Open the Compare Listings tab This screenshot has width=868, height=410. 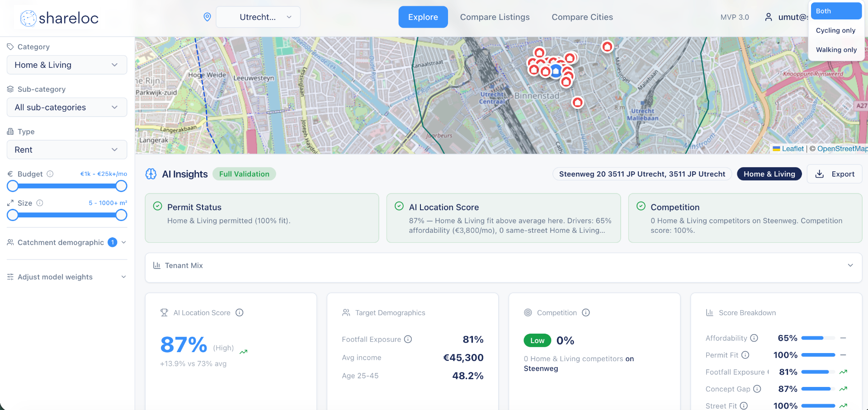coord(495,17)
